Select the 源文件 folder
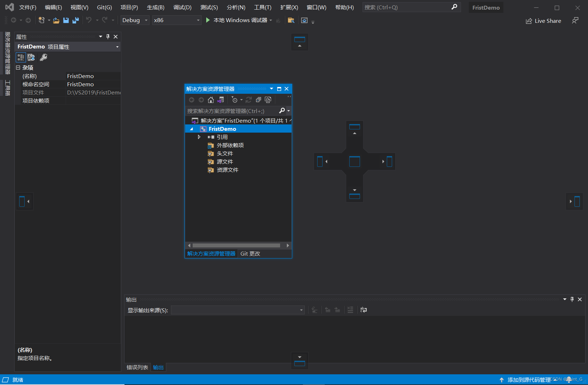The image size is (588, 385). [225, 162]
